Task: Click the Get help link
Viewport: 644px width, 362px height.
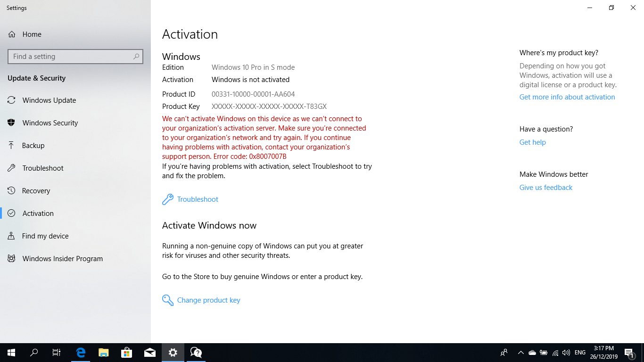Action: pyautogui.click(x=532, y=142)
